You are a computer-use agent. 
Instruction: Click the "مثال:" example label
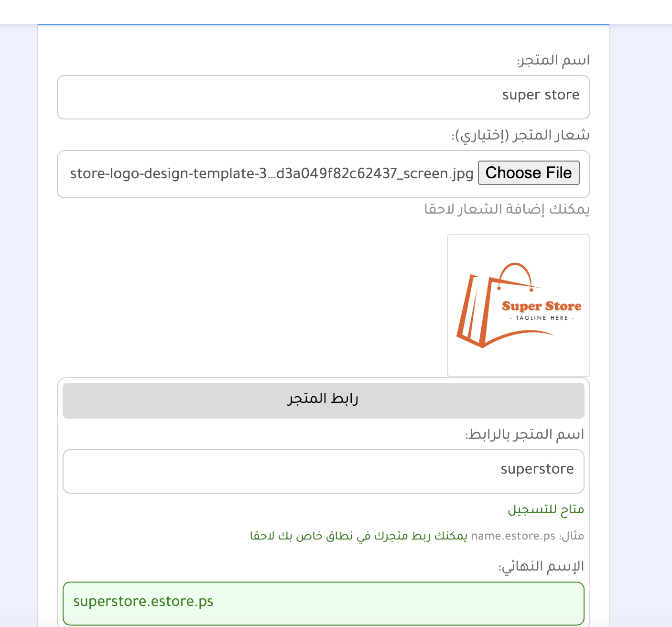pyautogui.click(x=572, y=536)
